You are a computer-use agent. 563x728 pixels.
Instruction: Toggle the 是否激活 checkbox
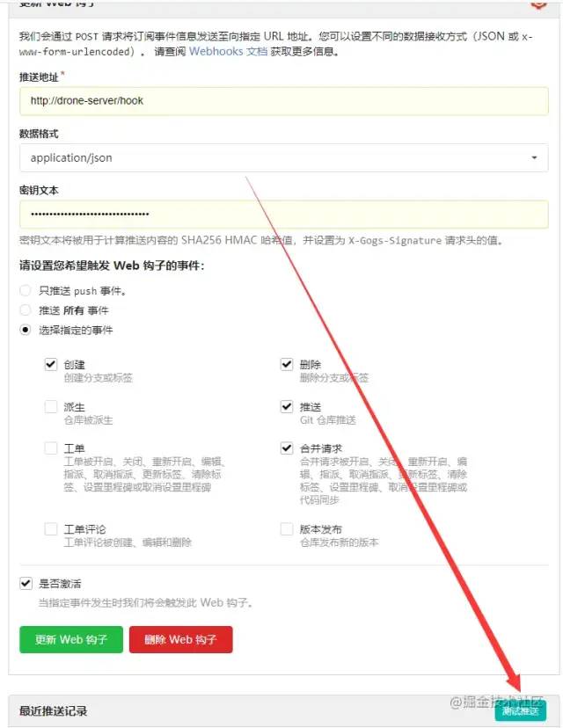26,583
